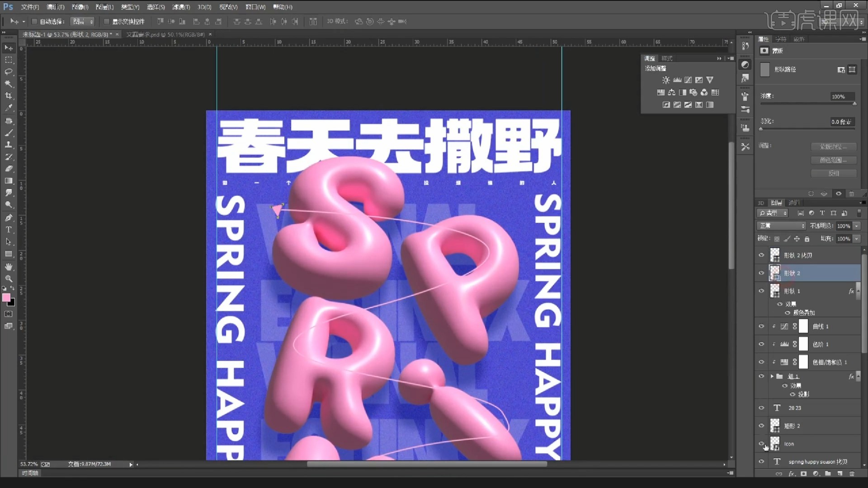The image size is (868, 488).
Task: Expand the 组 1 layer group
Action: [x=772, y=376]
